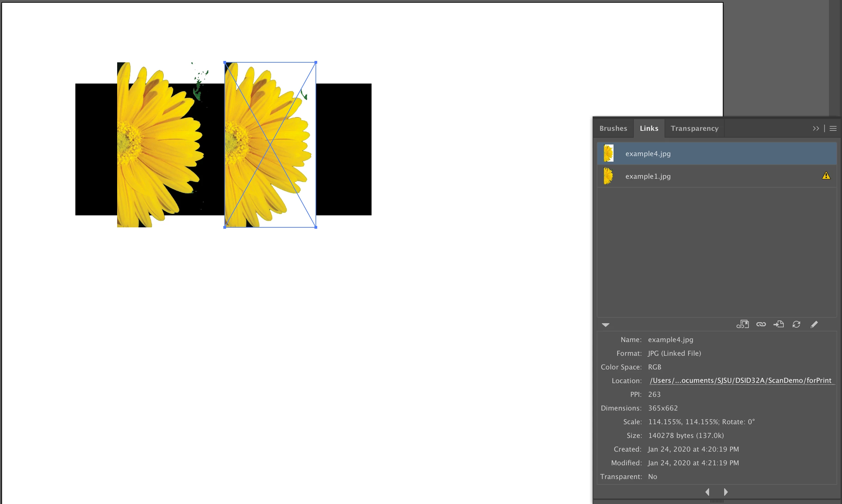Image resolution: width=842 pixels, height=504 pixels.
Task: Select the left sunflower image on canvas
Action: 158,147
